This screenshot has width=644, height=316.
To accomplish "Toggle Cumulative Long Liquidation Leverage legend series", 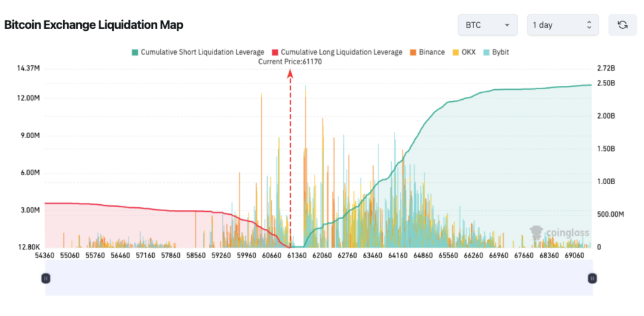I will (336, 52).
